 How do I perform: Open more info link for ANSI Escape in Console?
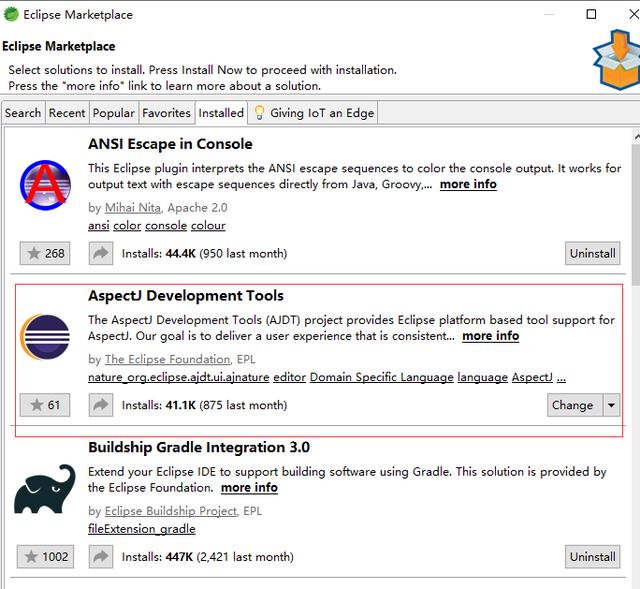pos(468,184)
